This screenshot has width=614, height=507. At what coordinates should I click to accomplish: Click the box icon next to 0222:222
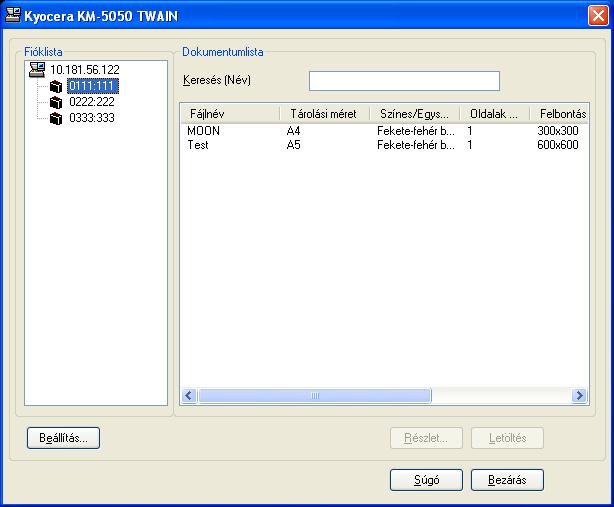point(56,103)
